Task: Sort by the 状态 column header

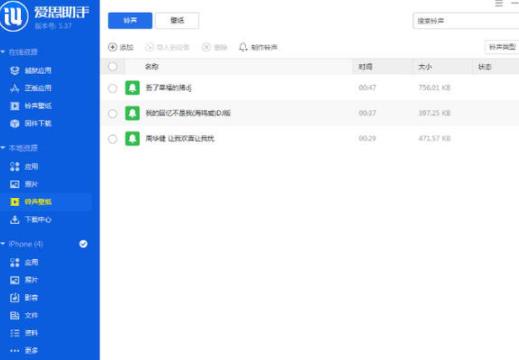Action: point(485,67)
